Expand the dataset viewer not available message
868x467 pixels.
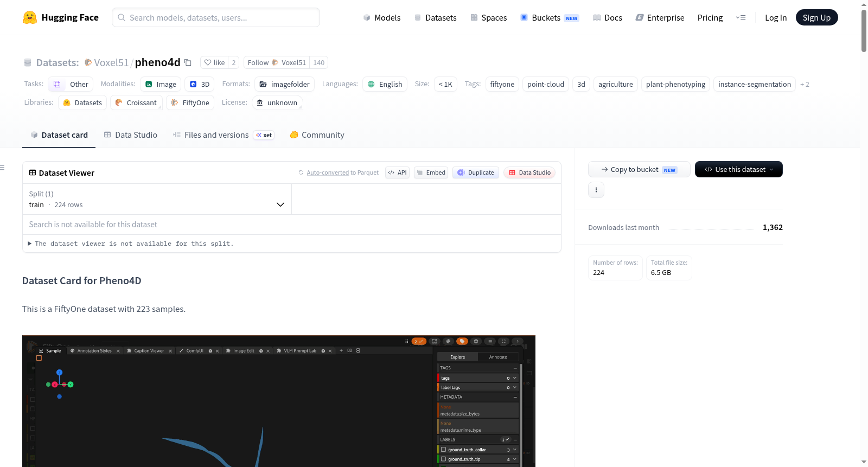coord(131,244)
